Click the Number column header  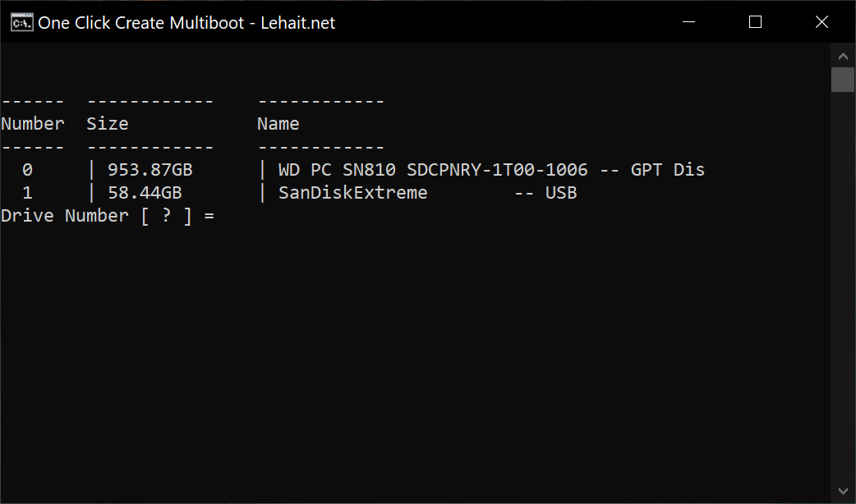33,124
